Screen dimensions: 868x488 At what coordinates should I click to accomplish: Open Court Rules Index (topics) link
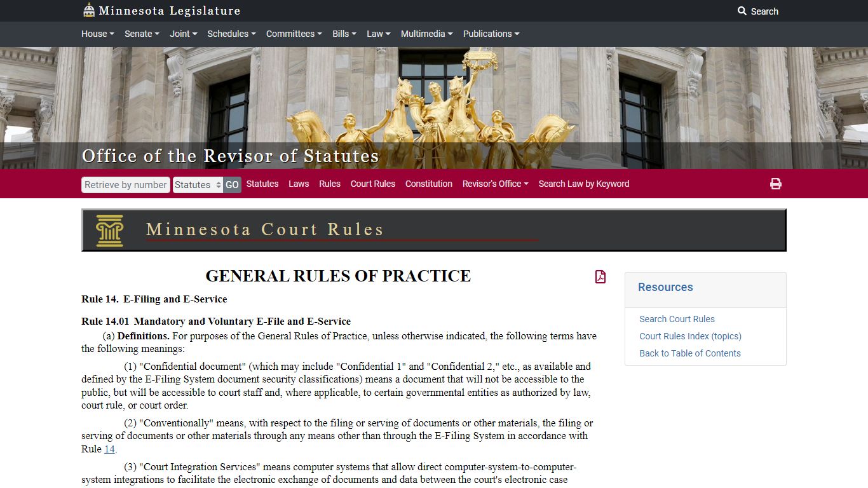point(690,336)
